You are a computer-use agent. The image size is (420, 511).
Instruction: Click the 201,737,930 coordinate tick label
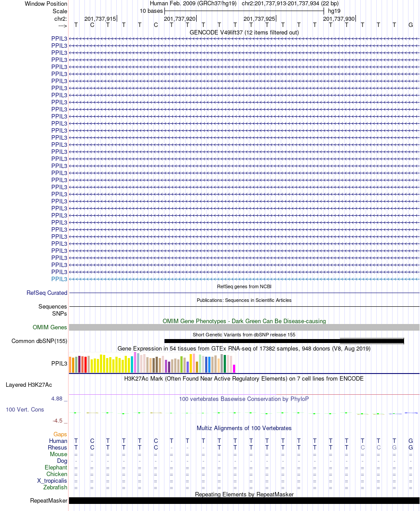click(339, 19)
